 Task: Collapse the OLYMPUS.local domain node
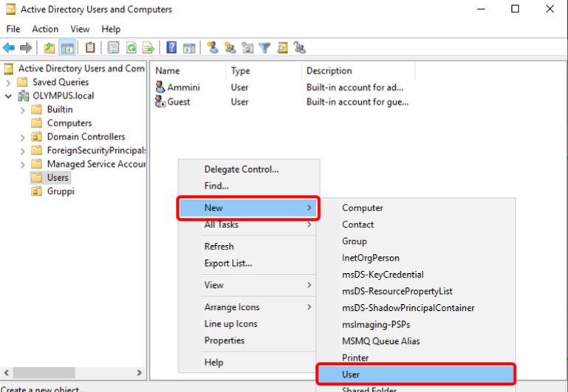[x=8, y=96]
